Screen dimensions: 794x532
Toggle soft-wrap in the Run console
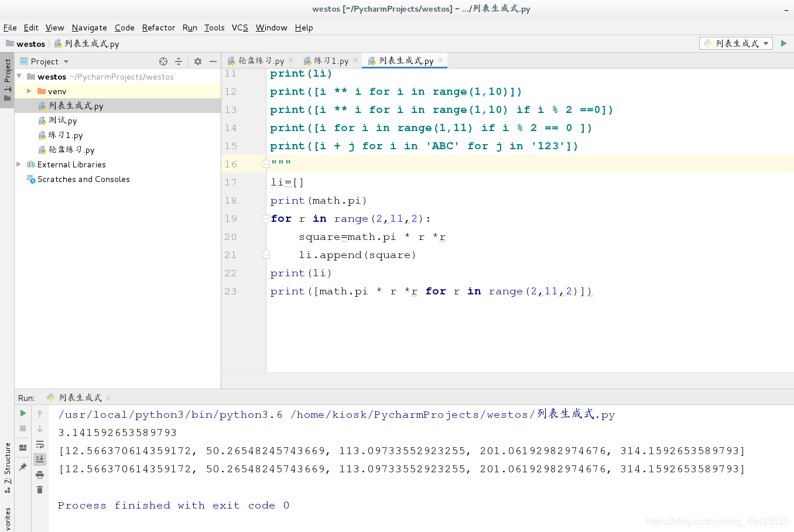pos(40,444)
